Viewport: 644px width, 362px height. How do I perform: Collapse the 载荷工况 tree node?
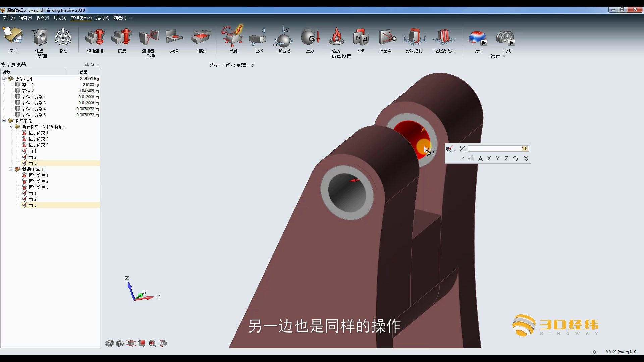click(4, 121)
